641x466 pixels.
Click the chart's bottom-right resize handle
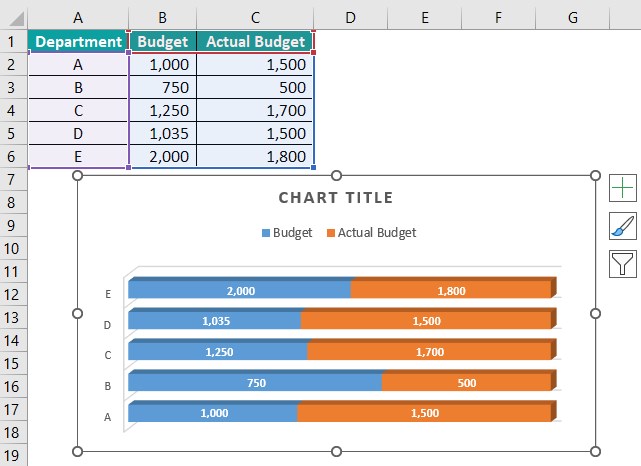(x=595, y=451)
